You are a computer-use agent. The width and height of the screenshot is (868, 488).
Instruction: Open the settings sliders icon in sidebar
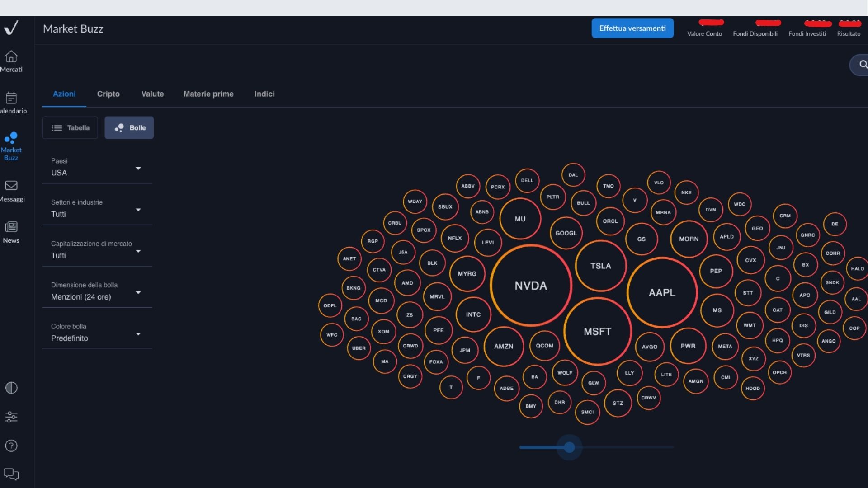(11, 417)
